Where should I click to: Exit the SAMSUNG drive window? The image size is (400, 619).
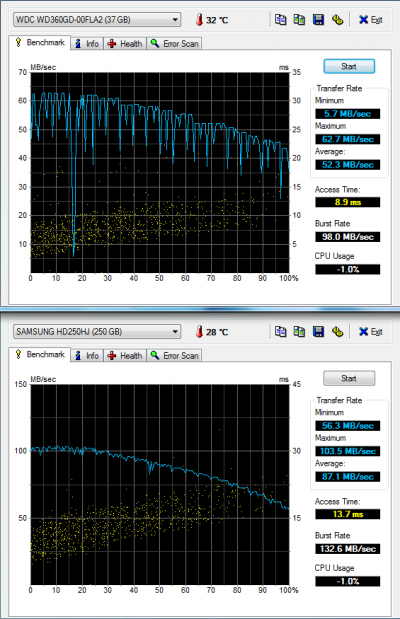[371, 332]
